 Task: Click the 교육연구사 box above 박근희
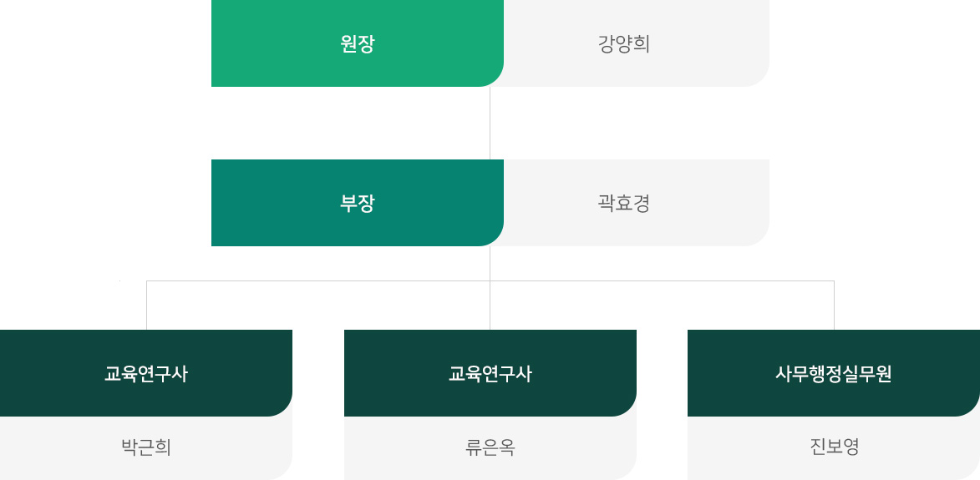coord(146,373)
